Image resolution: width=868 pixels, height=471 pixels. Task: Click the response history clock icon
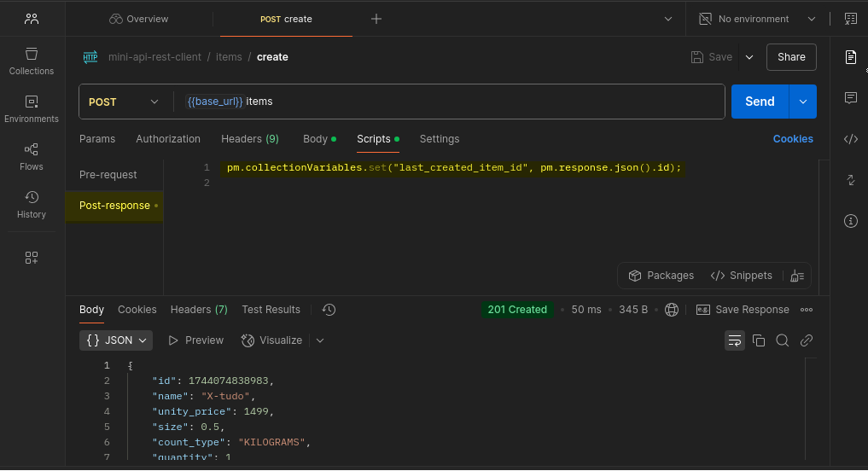pos(329,310)
